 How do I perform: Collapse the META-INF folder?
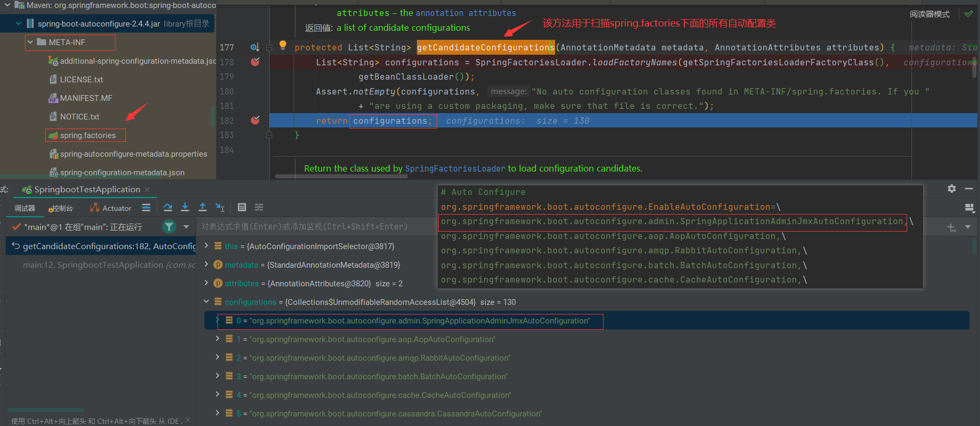[x=30, y=42]
